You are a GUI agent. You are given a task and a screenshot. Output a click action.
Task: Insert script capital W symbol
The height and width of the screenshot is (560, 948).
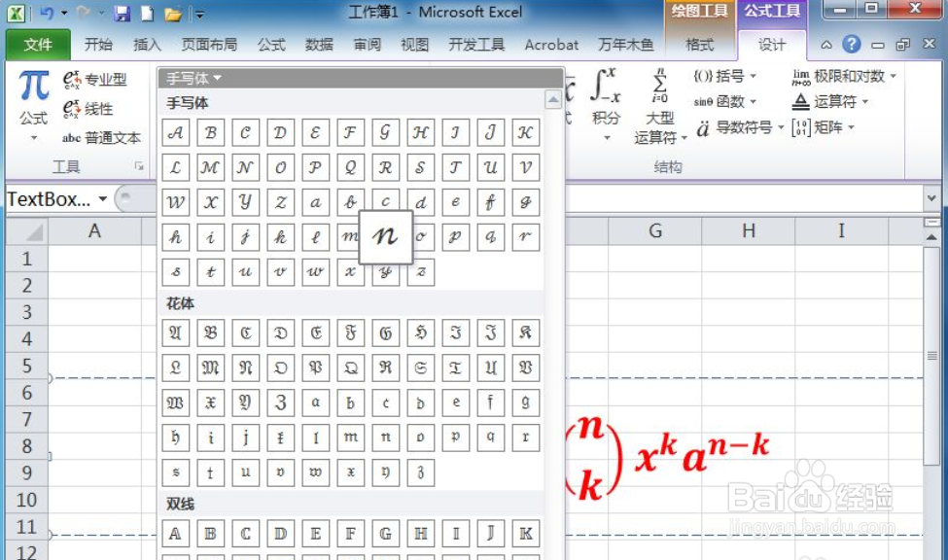pyautogui.click(x=175, y=202)
